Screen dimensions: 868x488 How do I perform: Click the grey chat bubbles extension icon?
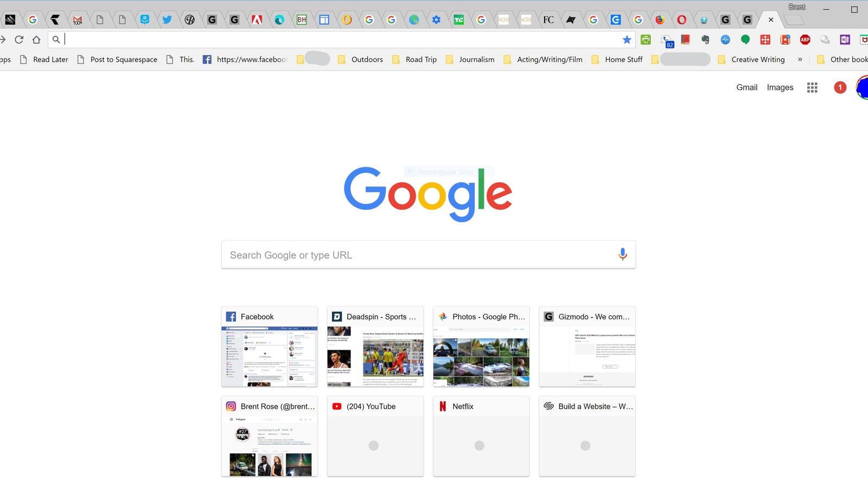click(x=825, y=40)
